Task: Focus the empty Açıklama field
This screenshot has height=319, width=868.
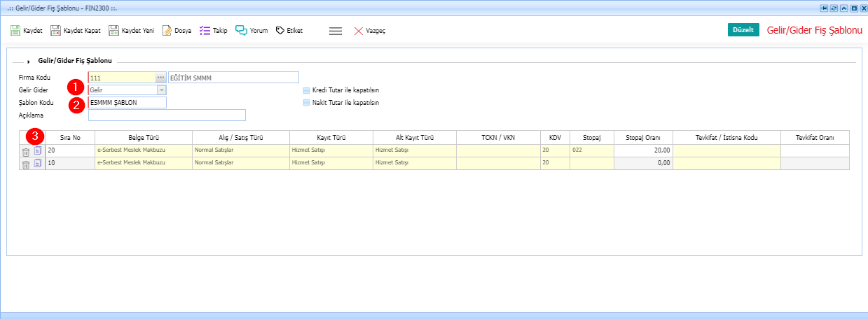Action: click(x=167, y=115)
